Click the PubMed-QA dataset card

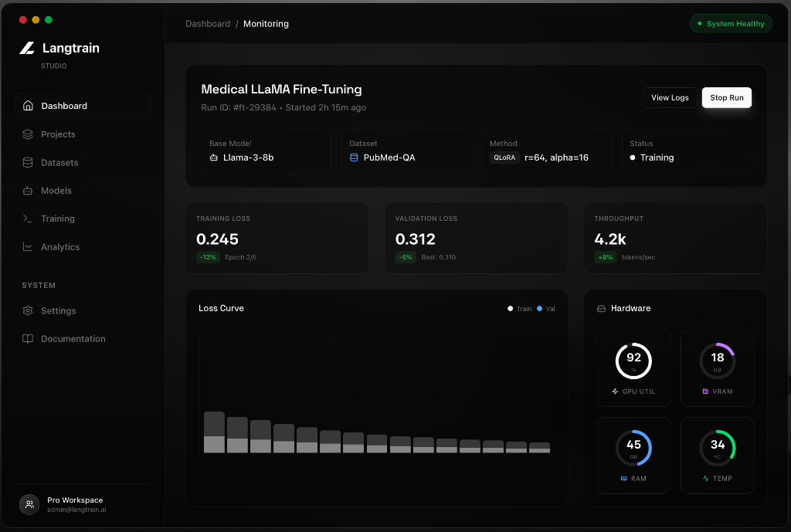pos(406,151)
